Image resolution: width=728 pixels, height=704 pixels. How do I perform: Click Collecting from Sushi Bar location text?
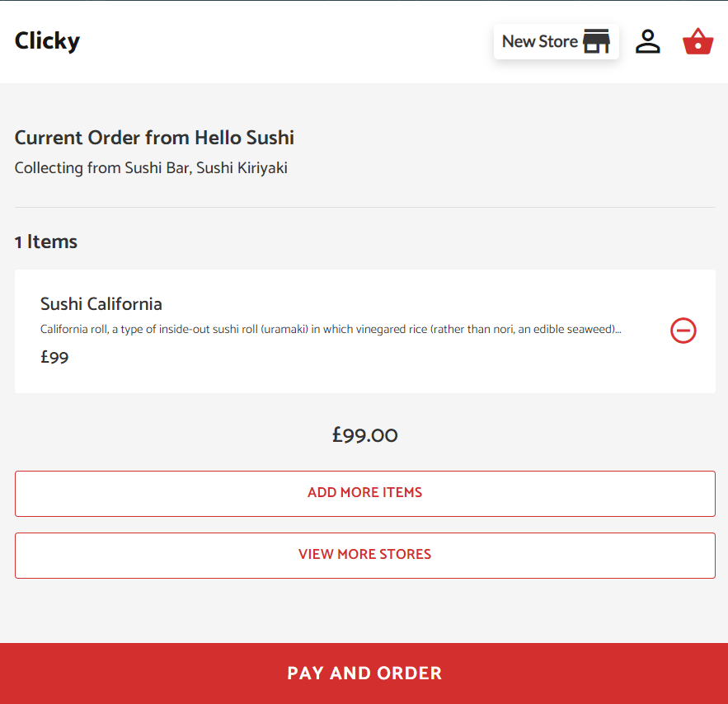[151, 168]
